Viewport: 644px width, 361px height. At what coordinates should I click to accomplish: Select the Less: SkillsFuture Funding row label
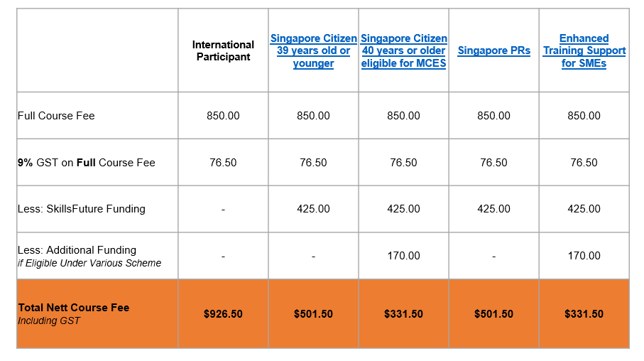coord(81,209)
